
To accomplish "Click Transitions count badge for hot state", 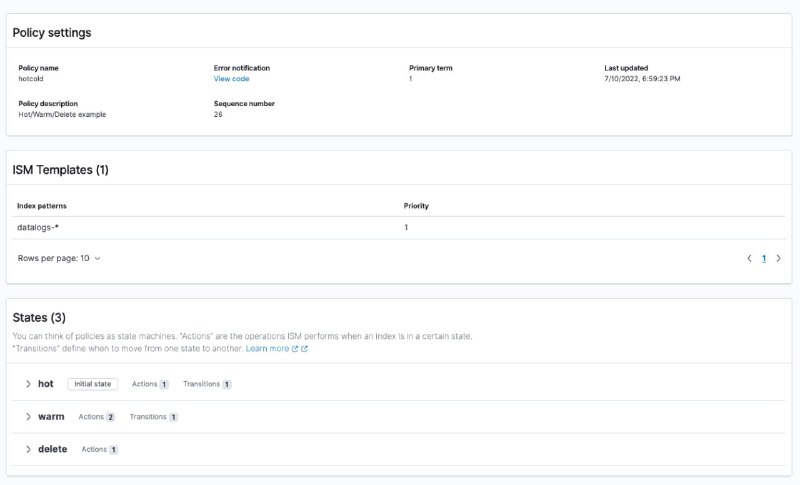I will pyautogui.click(x=227, y=385).
